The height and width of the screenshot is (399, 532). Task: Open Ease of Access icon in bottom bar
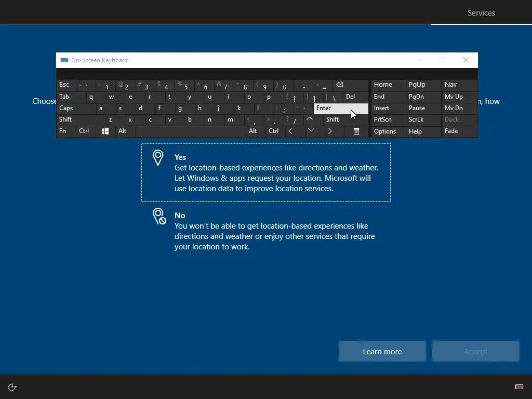tap(12, 387)
